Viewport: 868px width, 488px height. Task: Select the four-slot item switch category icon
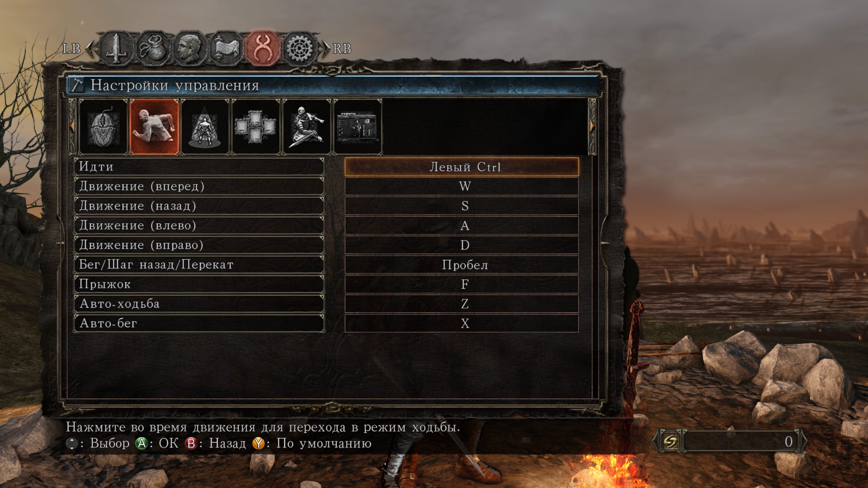(256, 127)
